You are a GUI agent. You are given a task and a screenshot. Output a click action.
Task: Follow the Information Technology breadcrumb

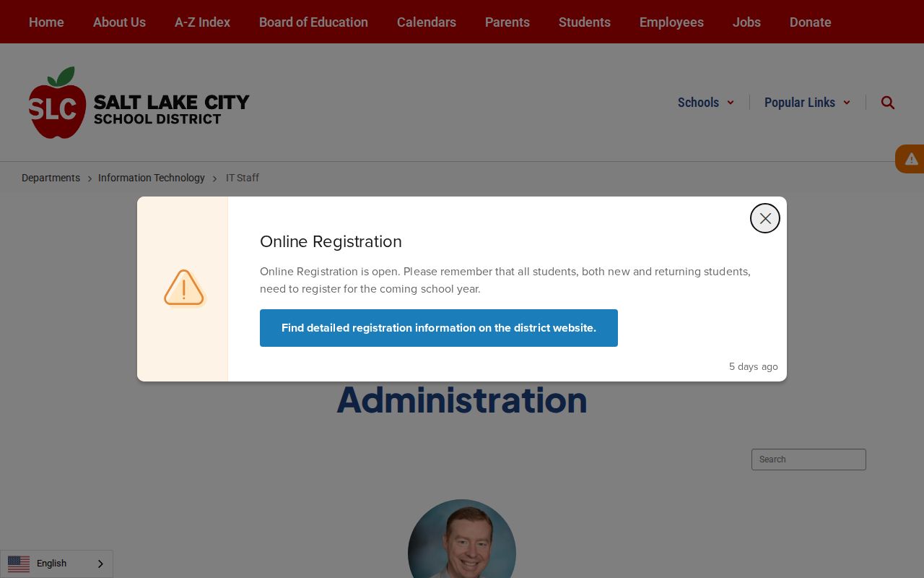click(152, 178)
